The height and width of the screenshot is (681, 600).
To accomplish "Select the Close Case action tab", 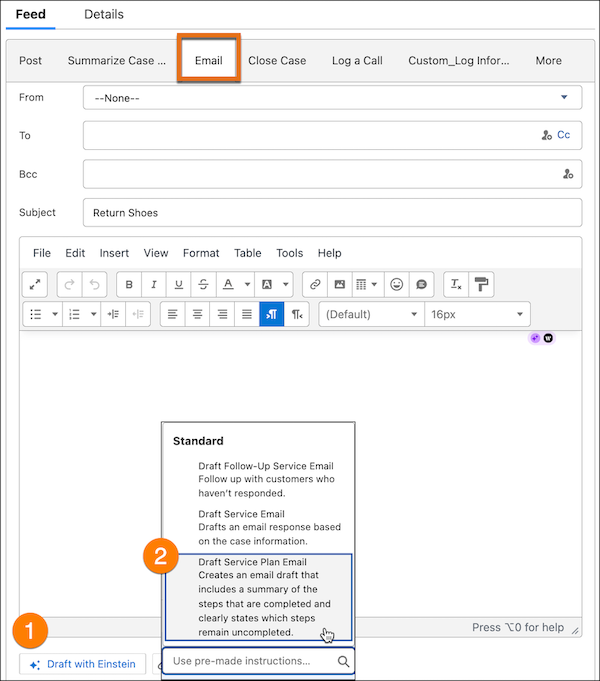I will point(277,61).
